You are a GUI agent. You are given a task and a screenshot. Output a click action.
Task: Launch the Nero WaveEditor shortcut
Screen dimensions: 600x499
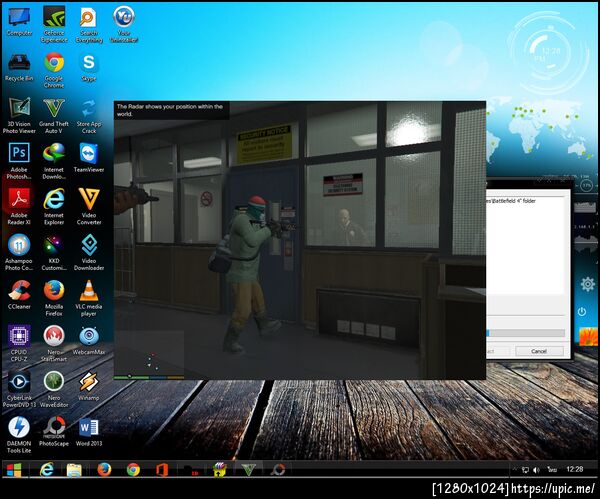pyautogui.click(x=54, y=389)
